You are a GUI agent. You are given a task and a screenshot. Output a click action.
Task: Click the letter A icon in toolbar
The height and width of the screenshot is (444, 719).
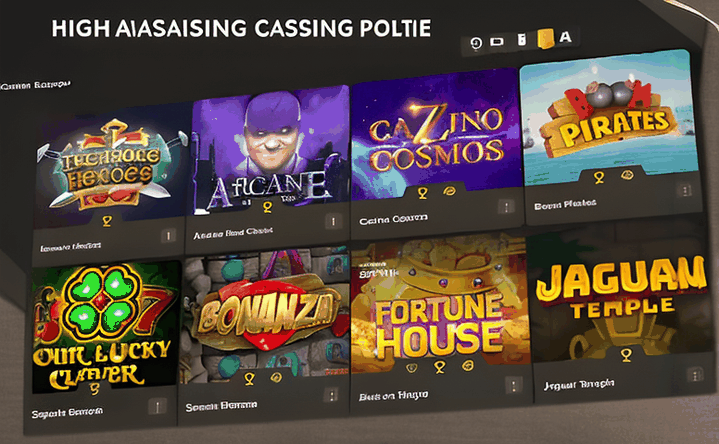click(566, 38)
